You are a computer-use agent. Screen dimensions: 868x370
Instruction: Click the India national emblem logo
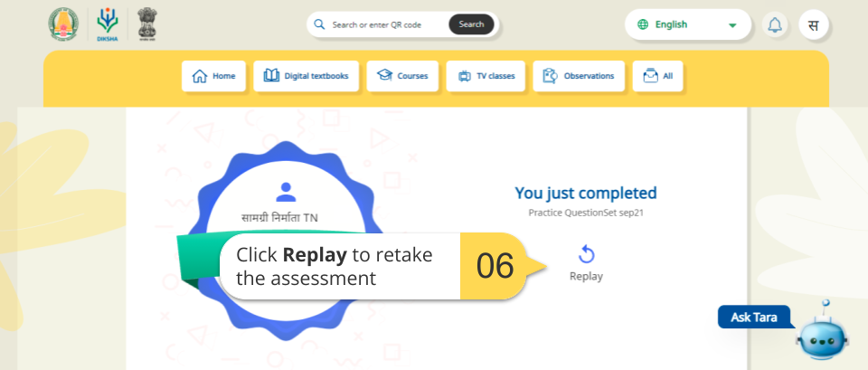click(146, 24)
